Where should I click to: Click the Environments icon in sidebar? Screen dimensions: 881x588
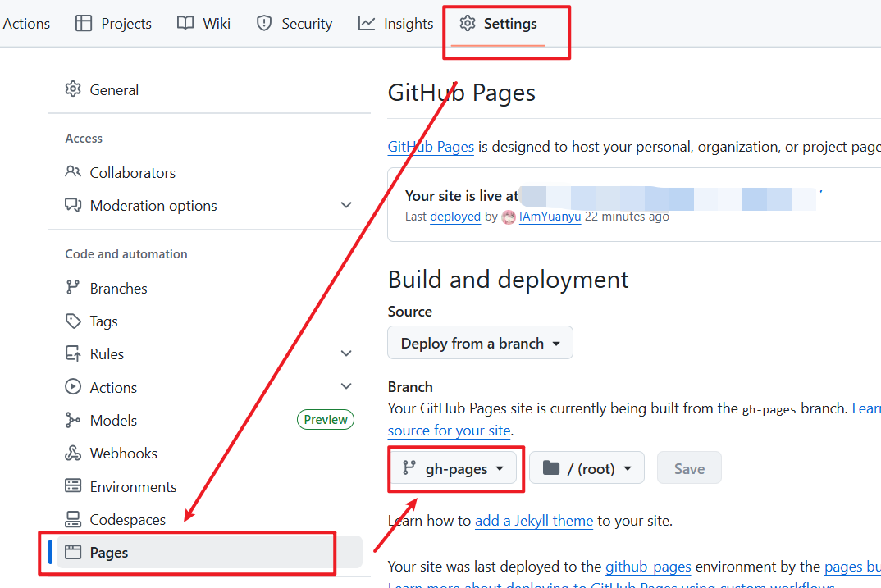(73, 486)
